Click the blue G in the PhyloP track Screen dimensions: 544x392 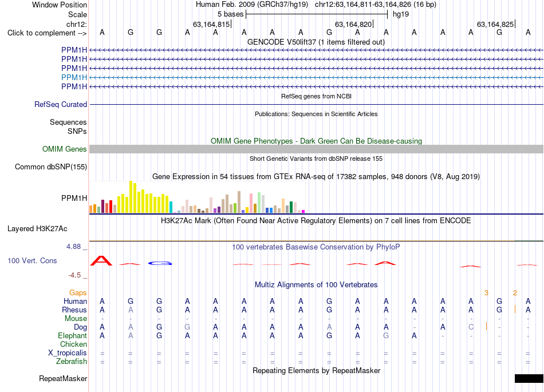[x=160, y=263]
